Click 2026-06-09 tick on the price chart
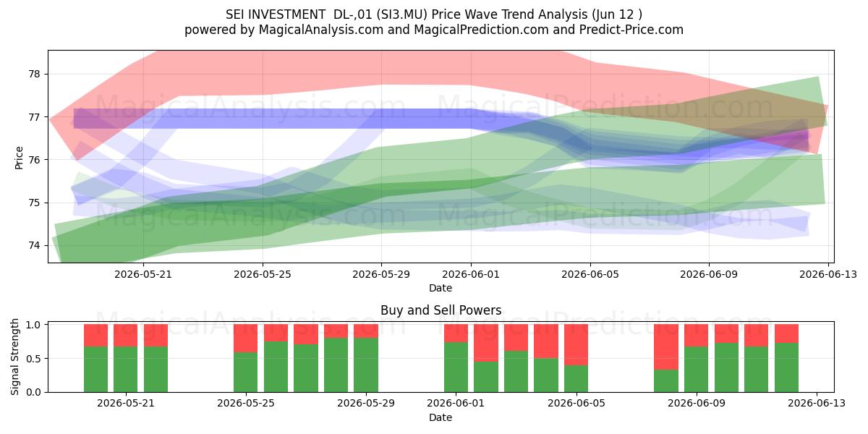The image size is (868, 434). (x=709, y=274)
